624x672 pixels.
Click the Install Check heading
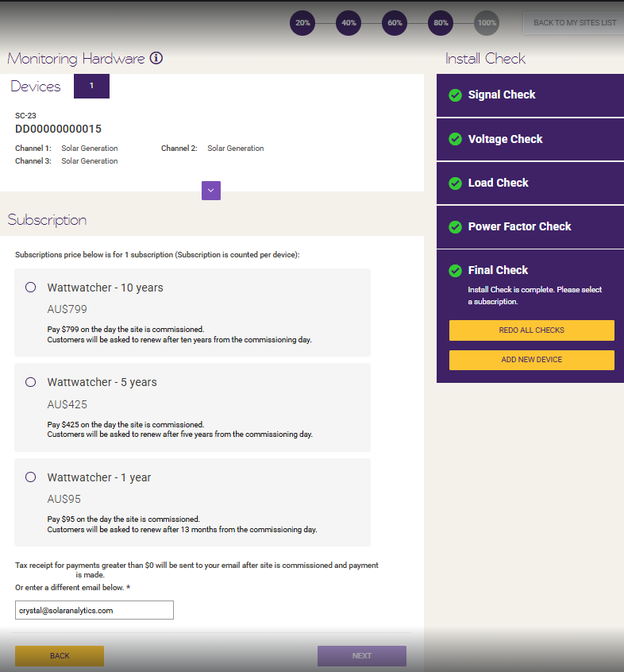pyautogui.click(x=485, y=58)
